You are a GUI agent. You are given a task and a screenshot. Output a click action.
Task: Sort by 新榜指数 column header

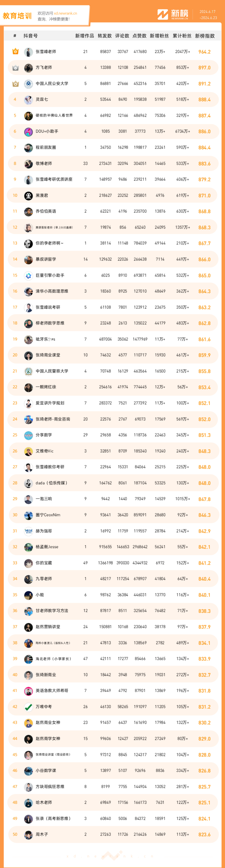[205, 36]
